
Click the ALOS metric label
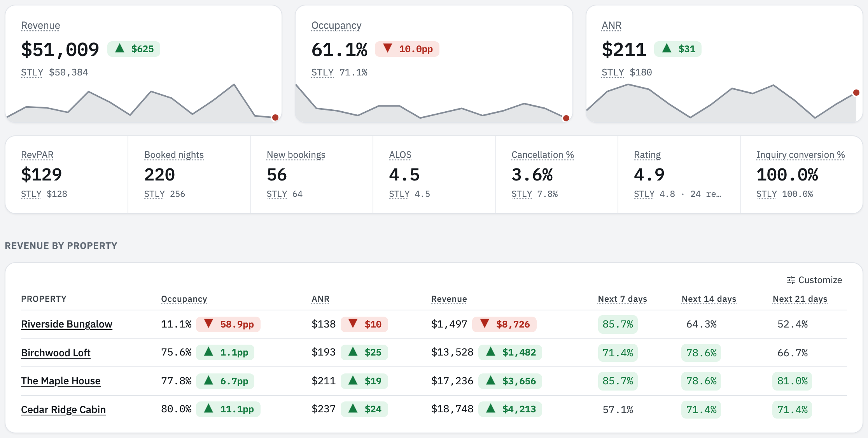[x=400, y=155]
